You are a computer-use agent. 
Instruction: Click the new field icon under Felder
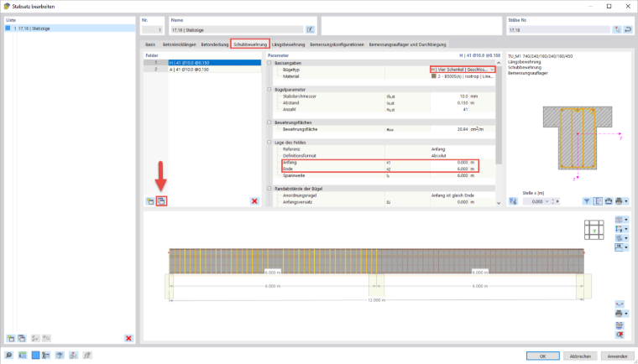150,201
